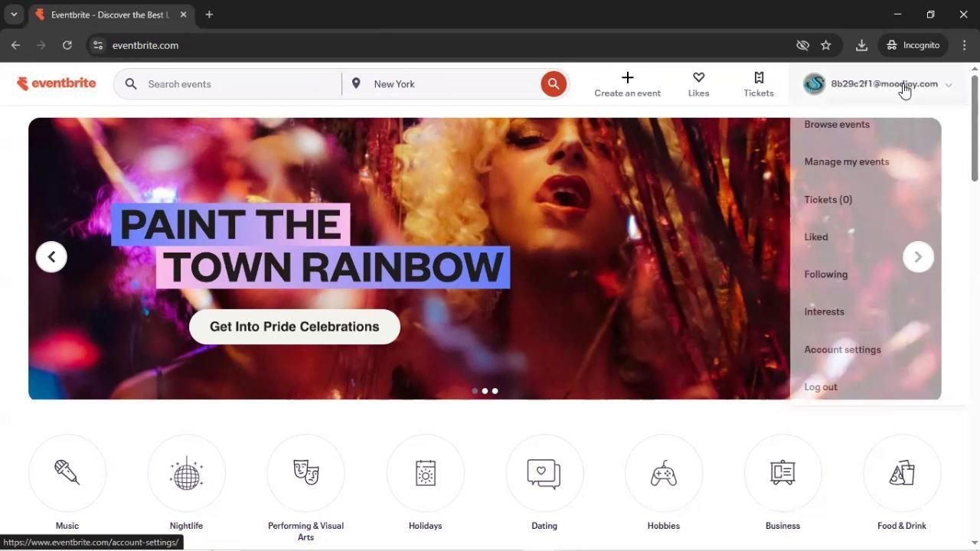Open Create an event plus icon
This screenshot has height=551, width=980.
pyautogui.click(x=627, y=78)
